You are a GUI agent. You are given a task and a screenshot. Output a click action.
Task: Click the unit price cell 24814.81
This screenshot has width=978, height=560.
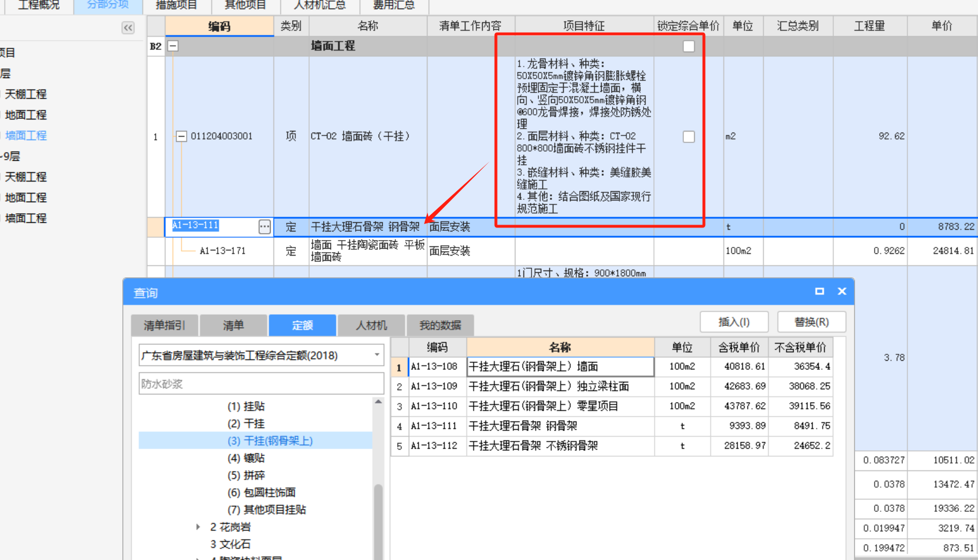click(942, 251)
